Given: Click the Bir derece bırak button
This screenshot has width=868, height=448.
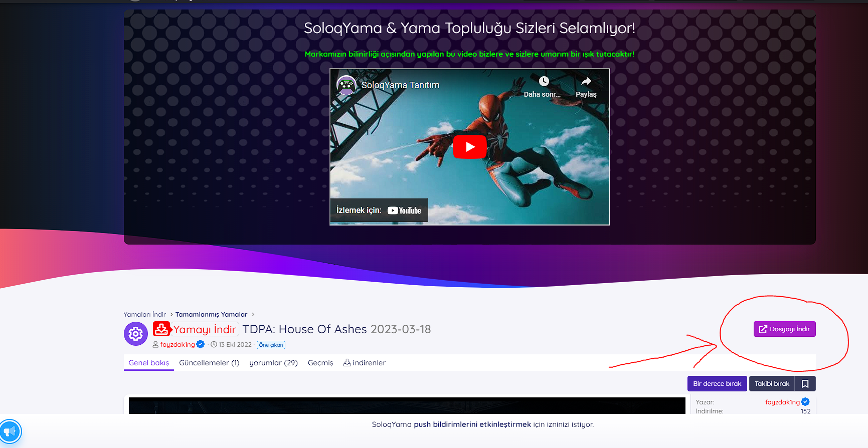Looking at the screenshot, I should coord(717,383).
